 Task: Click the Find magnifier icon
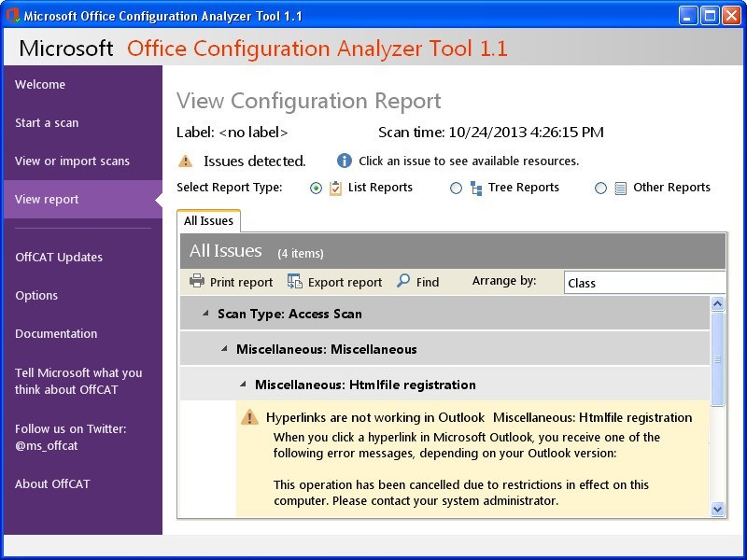[x=402, y=280]
